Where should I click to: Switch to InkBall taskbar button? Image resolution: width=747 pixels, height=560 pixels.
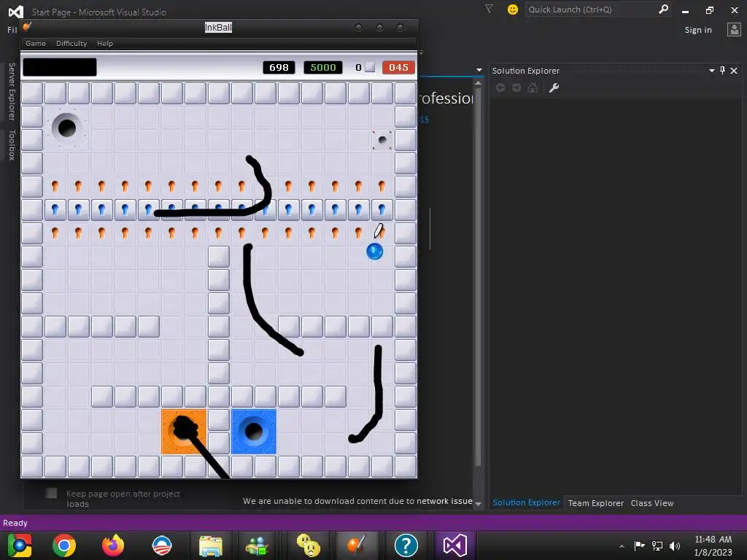356,545
